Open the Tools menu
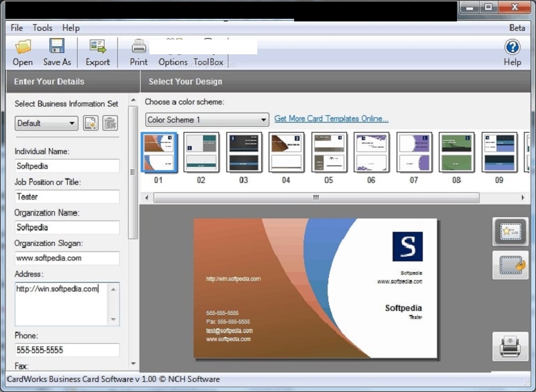 (42, 27)
